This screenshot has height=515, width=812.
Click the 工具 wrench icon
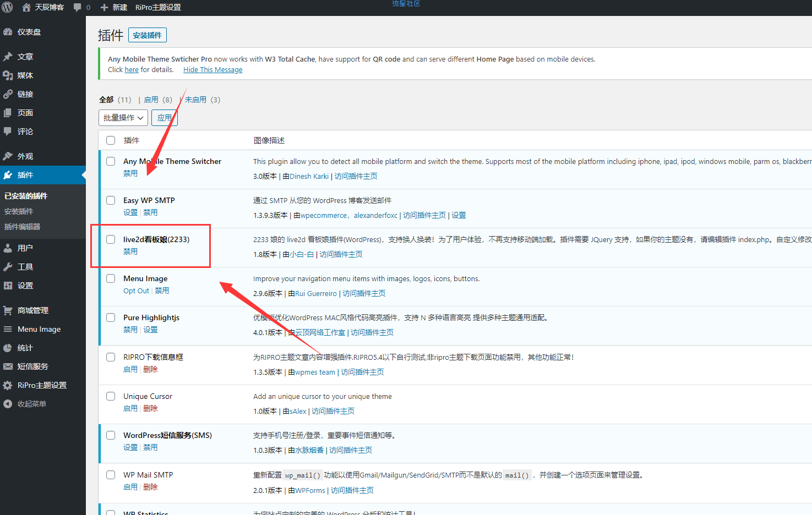[8, 267]
